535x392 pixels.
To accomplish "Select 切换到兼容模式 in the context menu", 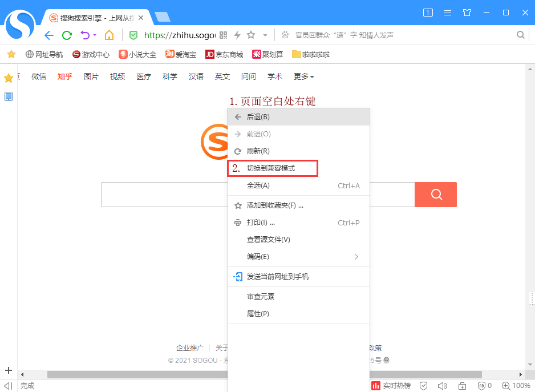I will coord(272,168).
